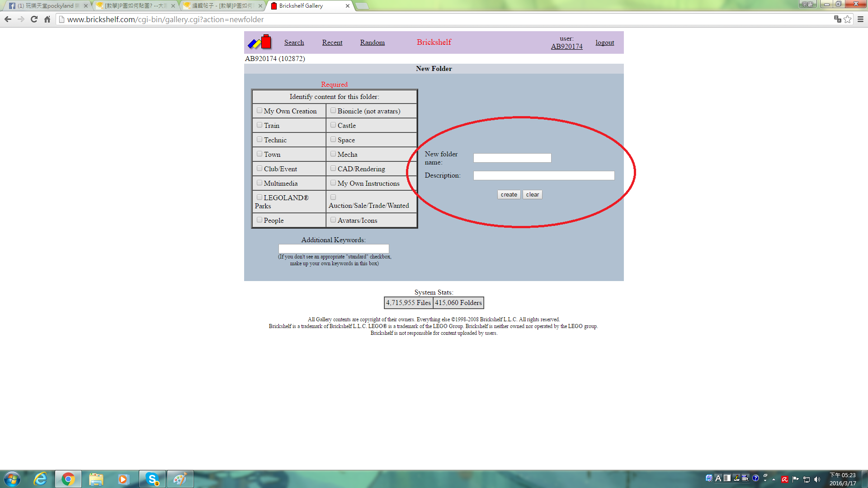Open the Recent link
The height and width of the screenshot is (488, 868).
coord(332,42)
